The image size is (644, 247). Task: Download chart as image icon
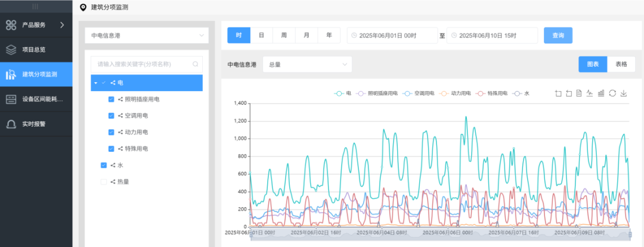624,93
